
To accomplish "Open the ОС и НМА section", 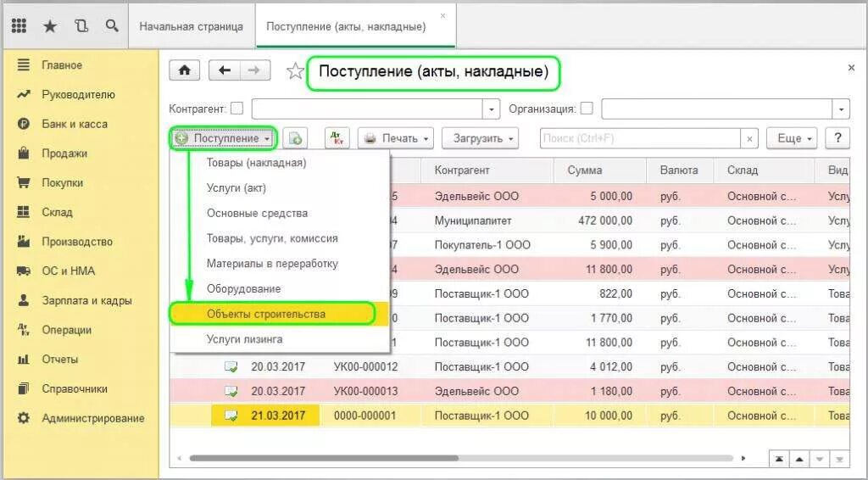I will [x=69, y=271].
